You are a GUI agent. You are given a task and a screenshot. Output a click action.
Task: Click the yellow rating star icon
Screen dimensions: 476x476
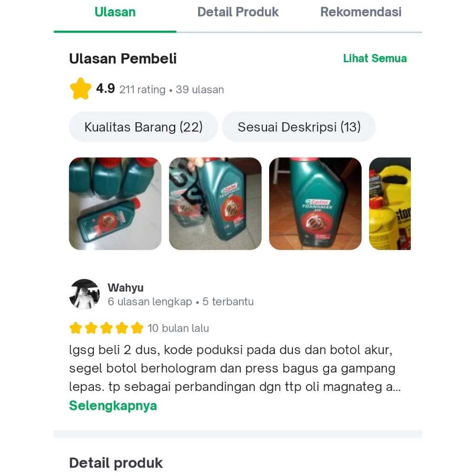(80, 89)
